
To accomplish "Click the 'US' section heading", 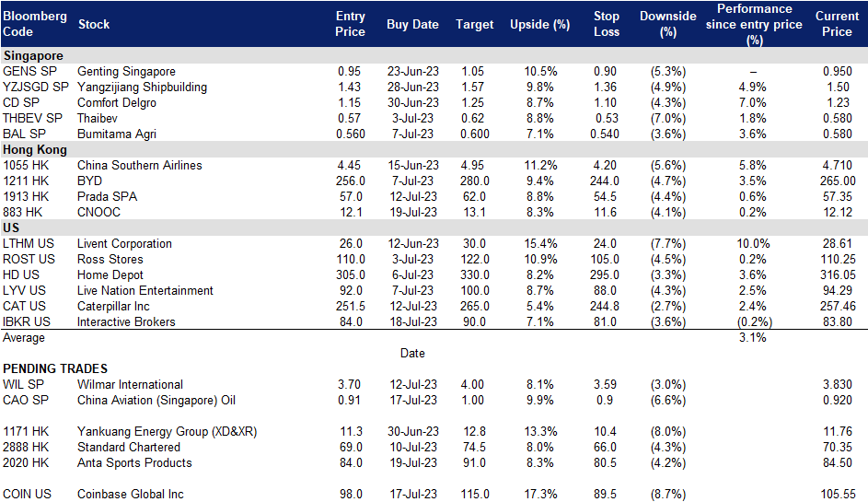I will pos(11,228).
